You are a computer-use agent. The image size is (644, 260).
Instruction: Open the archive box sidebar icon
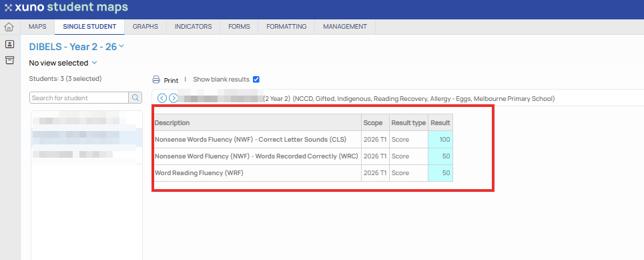coord(9,60)
